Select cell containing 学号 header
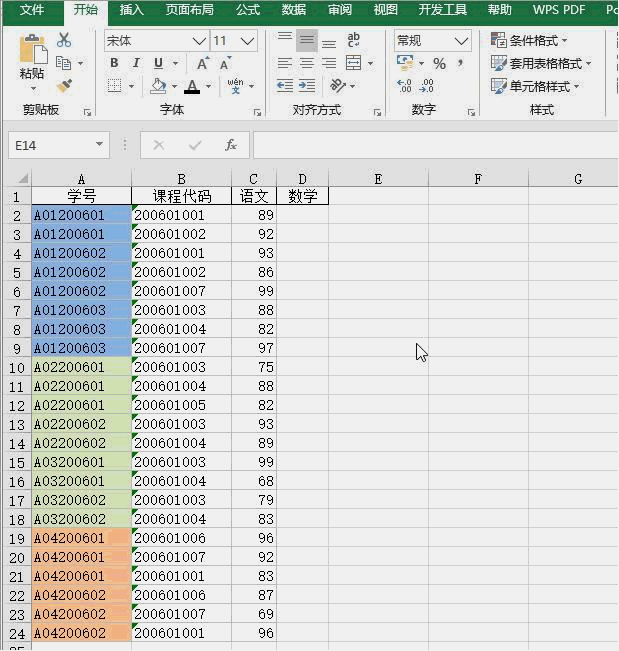Image resolution: width=619 pixels, height=651 pixels. point(81,196)
